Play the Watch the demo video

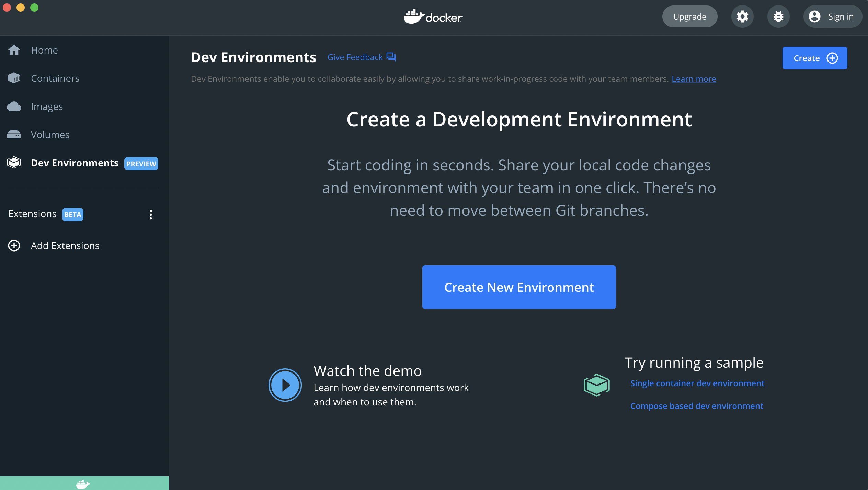click(285, 385)
